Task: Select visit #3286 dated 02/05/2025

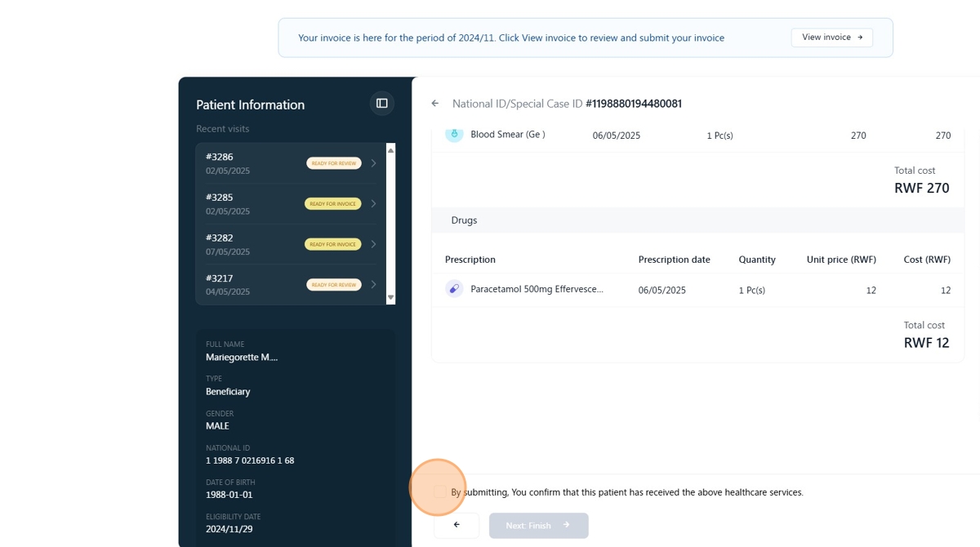Action: pos(291,163)
